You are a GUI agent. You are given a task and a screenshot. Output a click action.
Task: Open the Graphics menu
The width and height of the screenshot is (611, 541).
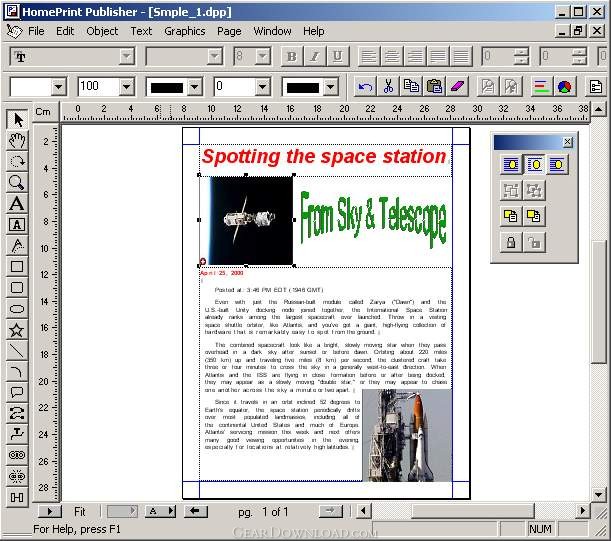pyautogui.click(x=185, y=31)
